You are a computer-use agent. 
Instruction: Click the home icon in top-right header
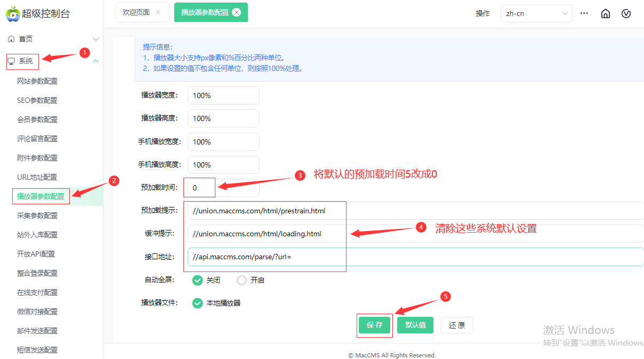coord(605,14)
